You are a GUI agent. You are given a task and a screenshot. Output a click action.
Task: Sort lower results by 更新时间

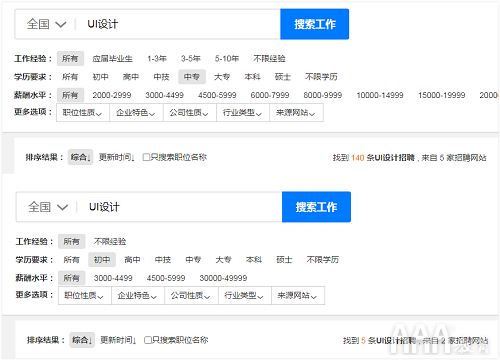pos(118,340)
